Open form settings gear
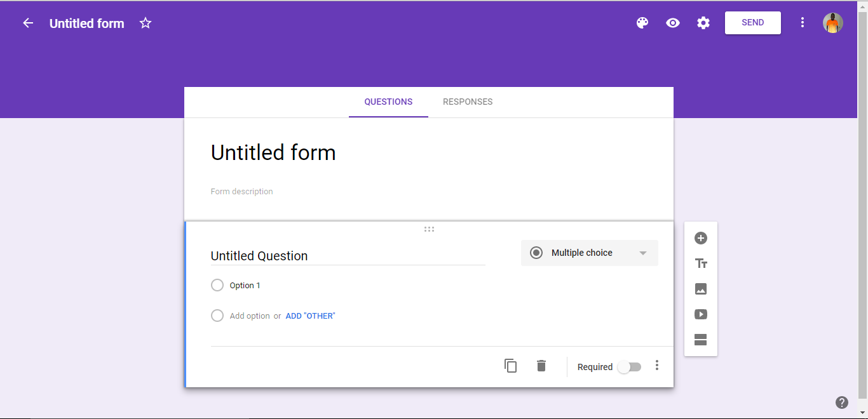The height and width of the screenshot is (419, 868). click(703, 23)
